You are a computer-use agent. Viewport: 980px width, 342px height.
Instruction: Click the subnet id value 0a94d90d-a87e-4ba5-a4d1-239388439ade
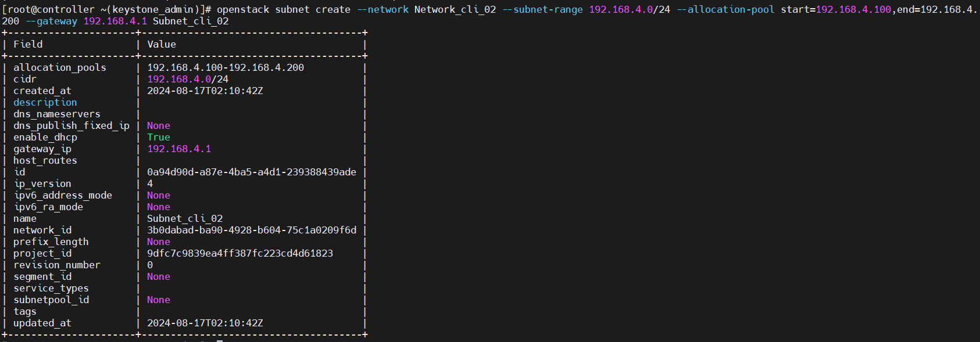252,172
